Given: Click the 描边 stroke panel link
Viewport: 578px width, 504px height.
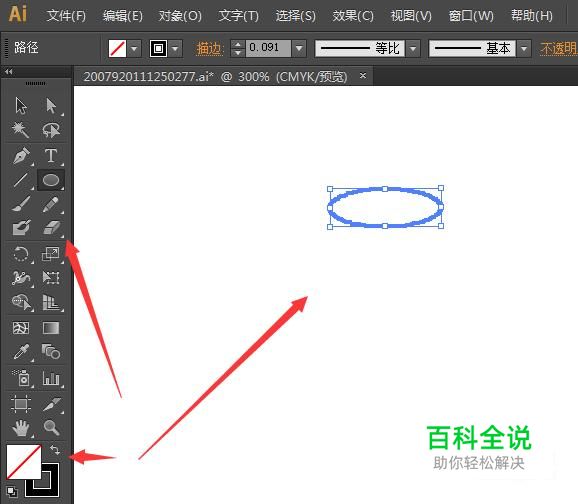Looking at the screenshot, I should [x=209, y=49].
